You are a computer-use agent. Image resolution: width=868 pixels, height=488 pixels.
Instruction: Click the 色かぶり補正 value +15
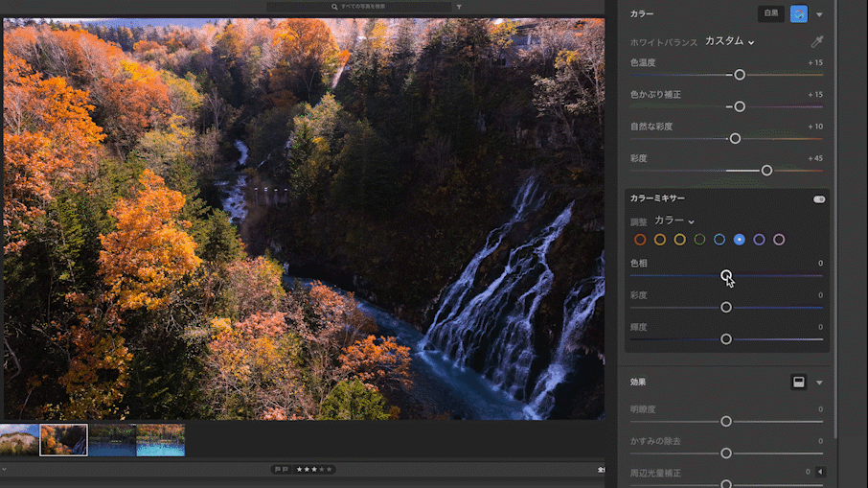pos(815,95)
